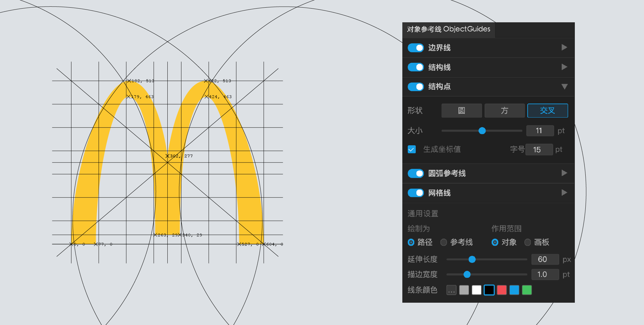Choose the 参考线 radio option
Screen dimensions: 644x325
pyautogui.click(x=443, y=242)
